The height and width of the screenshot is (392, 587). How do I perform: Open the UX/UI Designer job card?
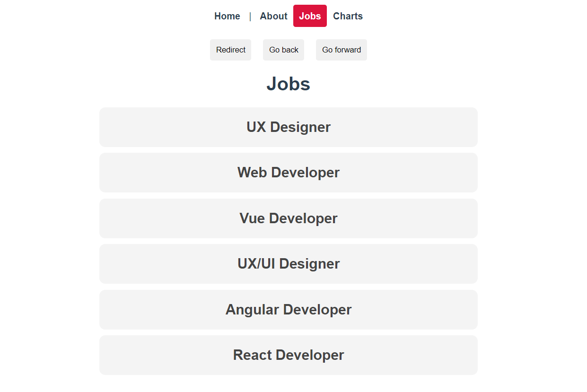(x=289, y=264)
